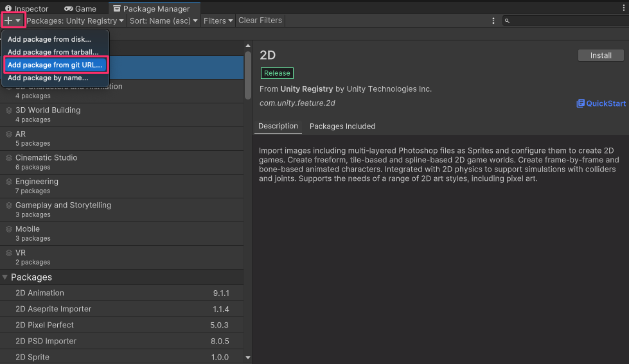Select the 2D Aseprite Importer package

(x=122, y=309)
